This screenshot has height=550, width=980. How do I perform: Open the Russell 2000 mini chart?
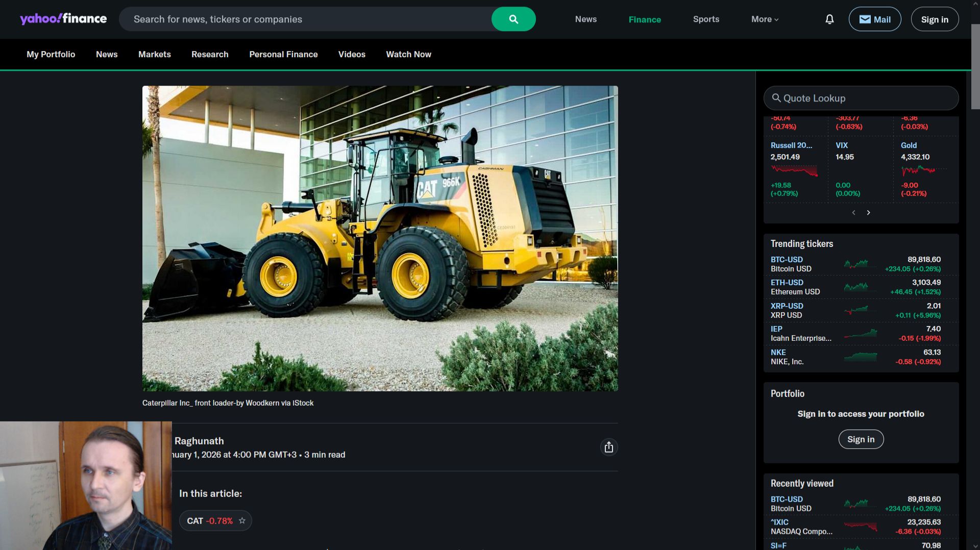pos(794,170)
